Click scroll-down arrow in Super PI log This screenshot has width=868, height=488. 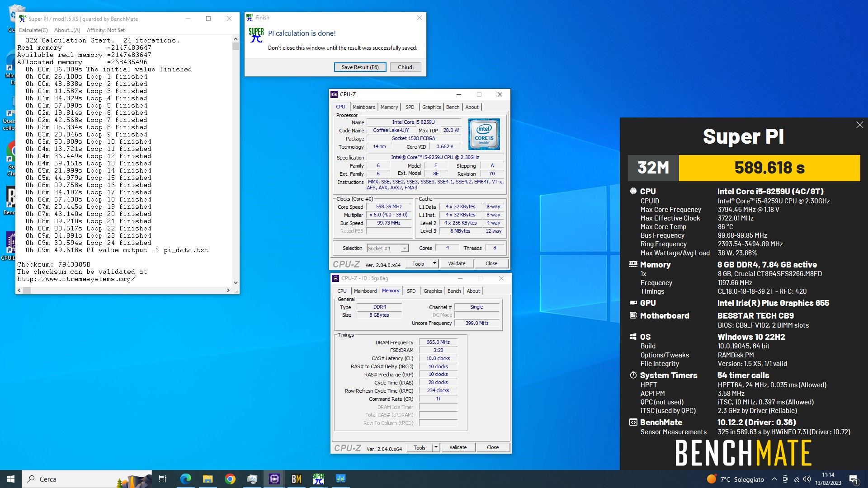tap(236, 282)
